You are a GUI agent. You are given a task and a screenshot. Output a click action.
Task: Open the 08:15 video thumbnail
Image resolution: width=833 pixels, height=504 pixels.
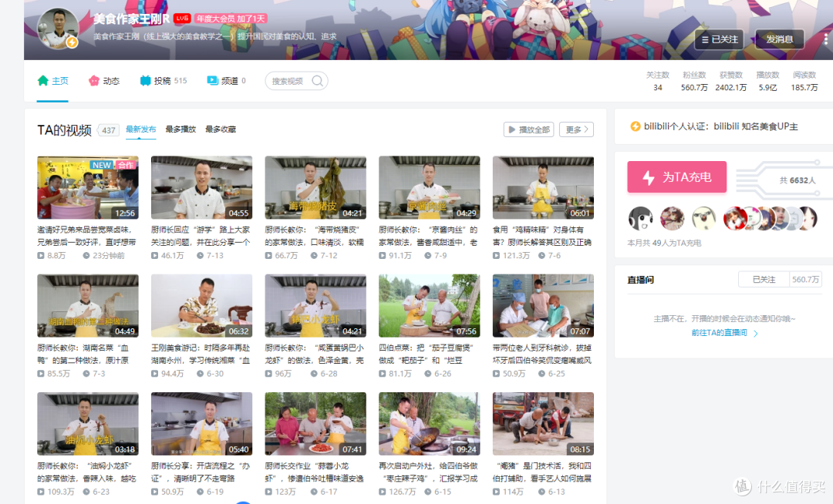[543, 424]
